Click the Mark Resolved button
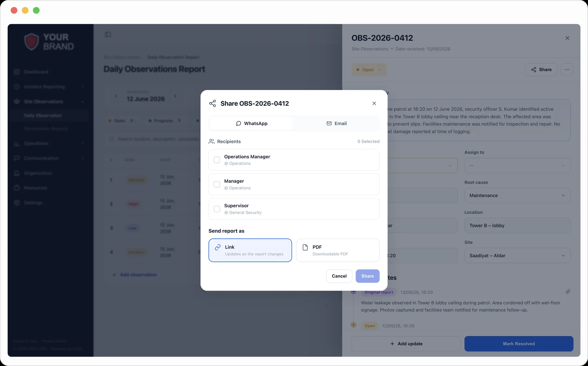This screenshot has width=588, height=366. (x=519, y=344)
